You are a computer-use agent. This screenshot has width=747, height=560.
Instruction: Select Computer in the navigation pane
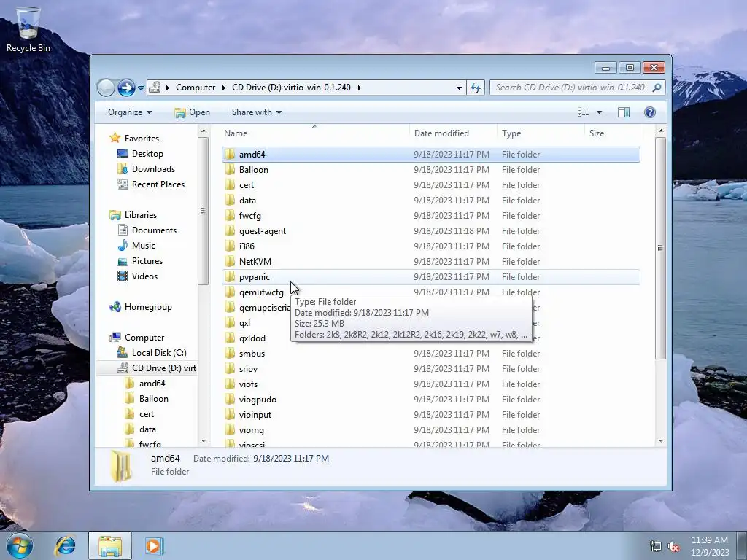pyautogui.click(x=144, y=338)
